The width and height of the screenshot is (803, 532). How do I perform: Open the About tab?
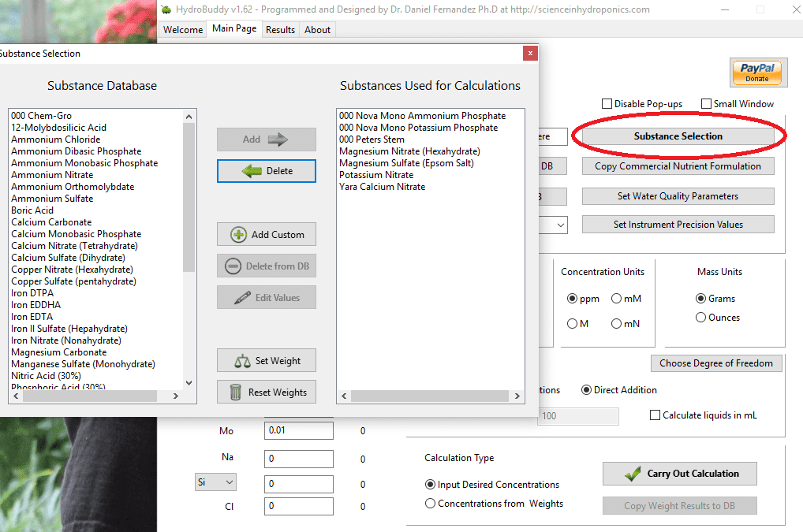coord(318,30)
